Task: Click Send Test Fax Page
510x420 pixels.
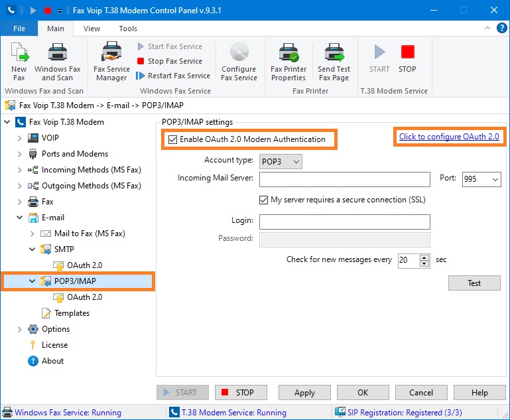Action: tap(334, 62)
